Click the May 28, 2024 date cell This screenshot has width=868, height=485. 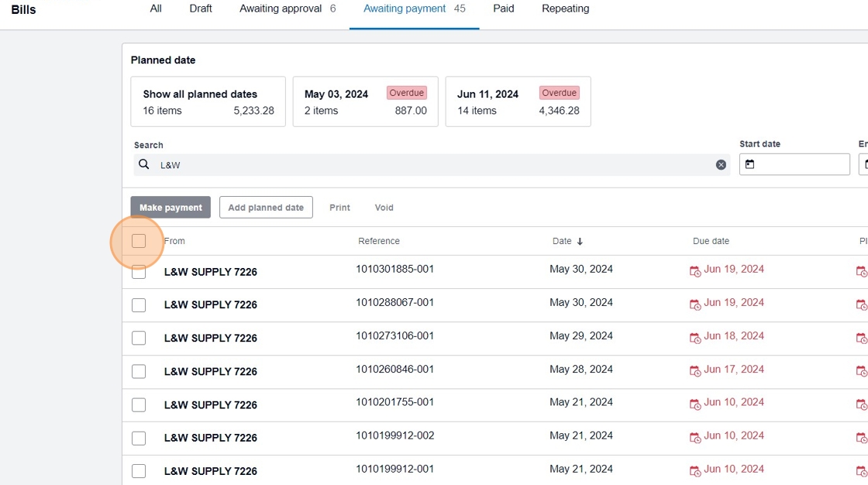(581, 369)
